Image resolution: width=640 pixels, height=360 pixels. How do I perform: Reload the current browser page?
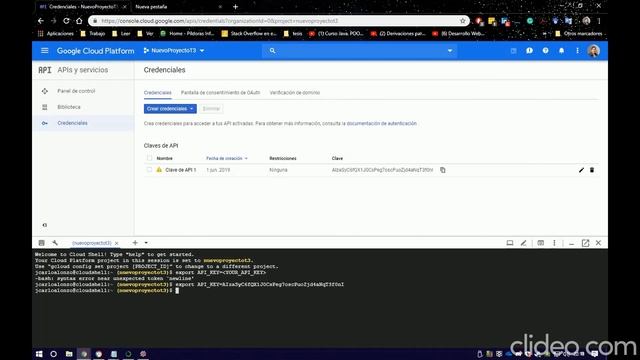point(66,21)
